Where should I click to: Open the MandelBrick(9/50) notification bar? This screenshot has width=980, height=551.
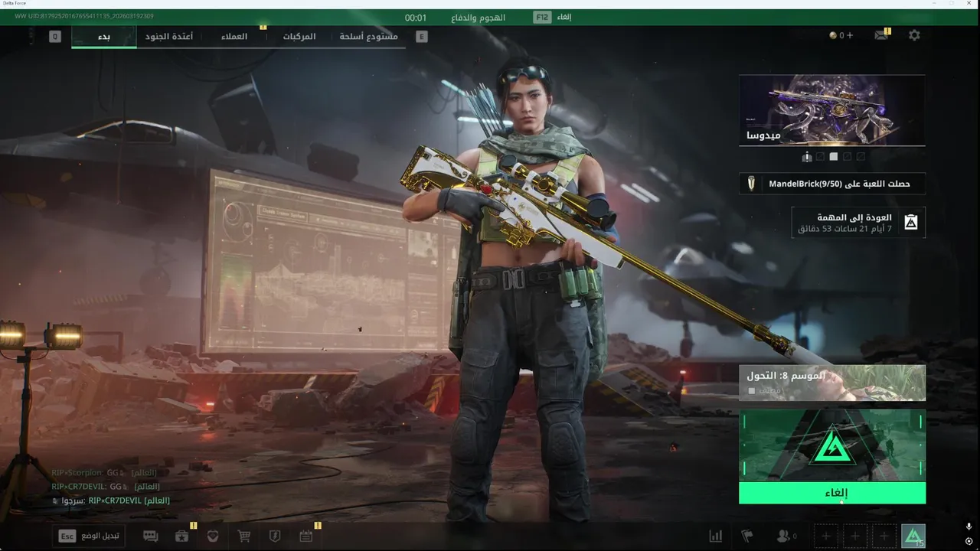(x=832, y=184)
